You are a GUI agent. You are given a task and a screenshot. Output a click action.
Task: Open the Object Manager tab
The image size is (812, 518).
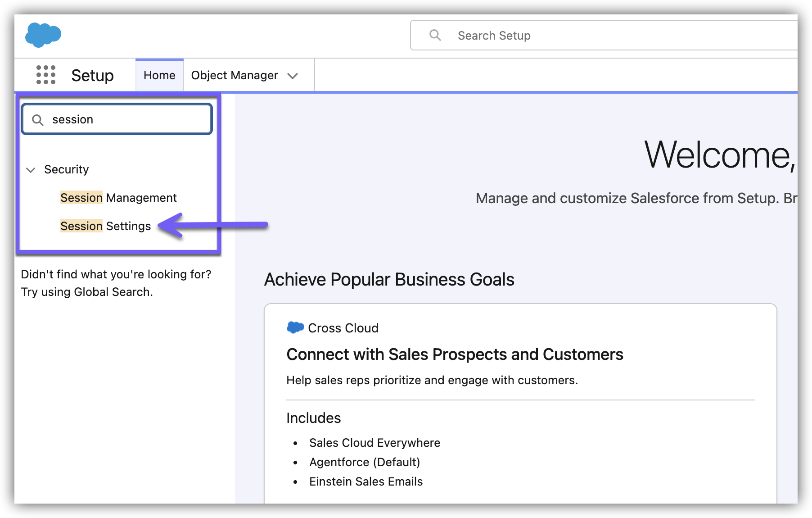point(235,75)
